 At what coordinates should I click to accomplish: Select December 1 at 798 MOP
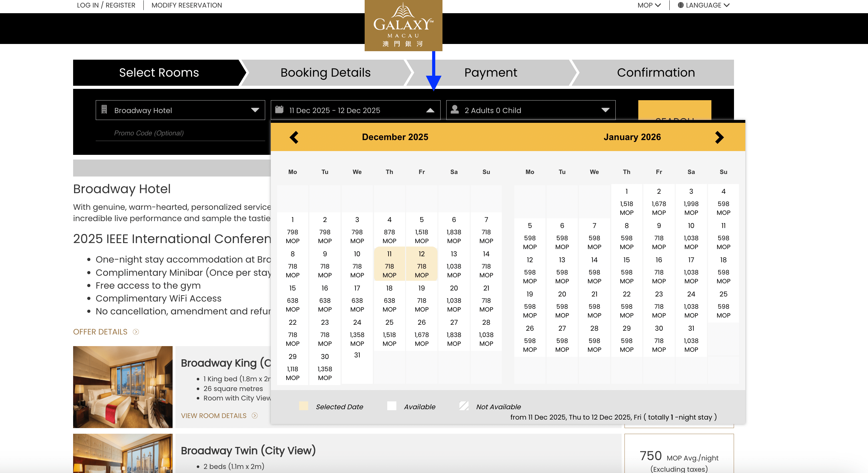point(292,230)
